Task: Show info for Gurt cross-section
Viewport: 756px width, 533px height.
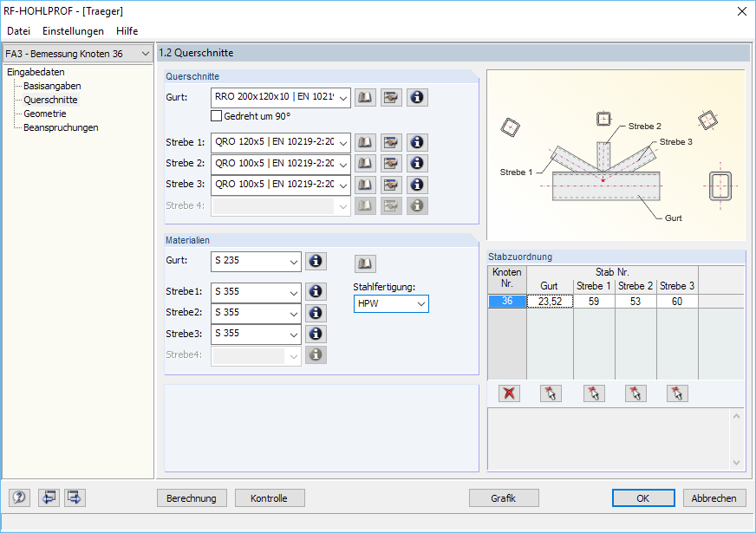Action: click(417, 97)
